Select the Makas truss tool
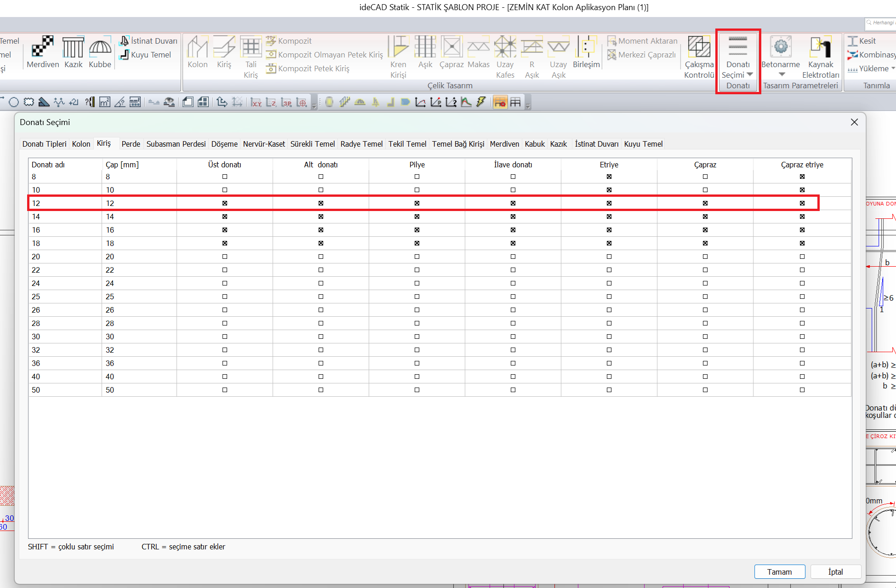The image size is (896, 588). (x=479, y=52)
